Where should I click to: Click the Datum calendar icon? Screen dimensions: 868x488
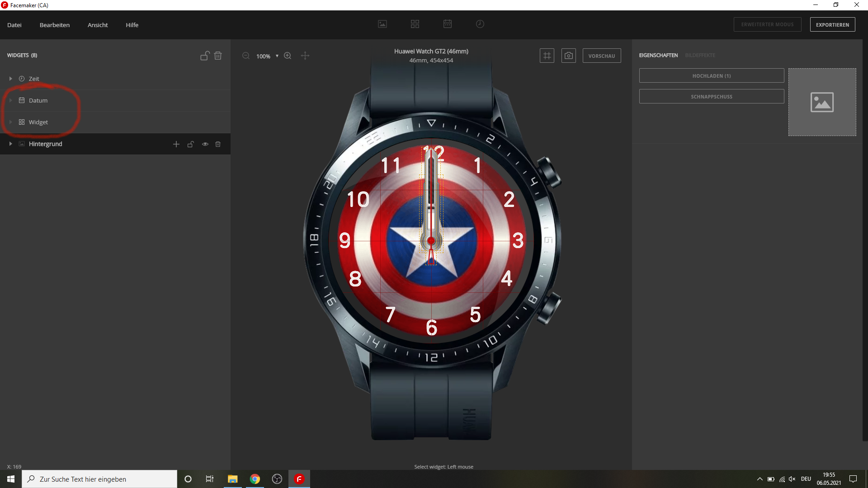pyautogui.click(x=22, y=100)
